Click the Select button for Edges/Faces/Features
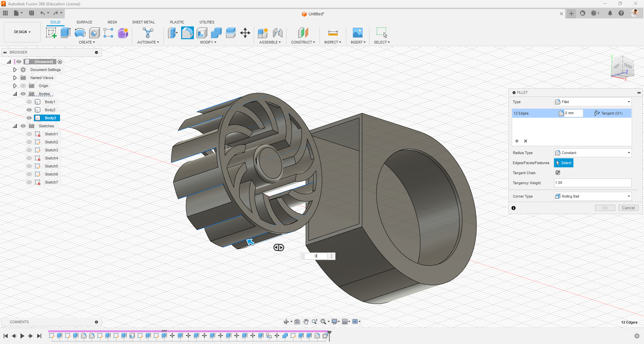644x344 pixels. tap(563, 163)
